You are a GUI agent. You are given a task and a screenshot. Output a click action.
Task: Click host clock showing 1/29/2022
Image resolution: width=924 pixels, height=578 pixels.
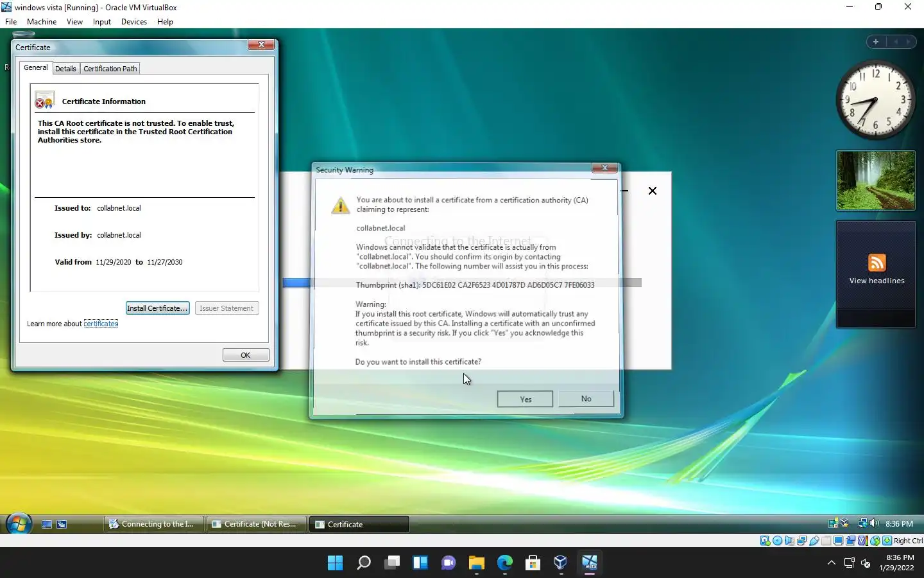(896, 563)
